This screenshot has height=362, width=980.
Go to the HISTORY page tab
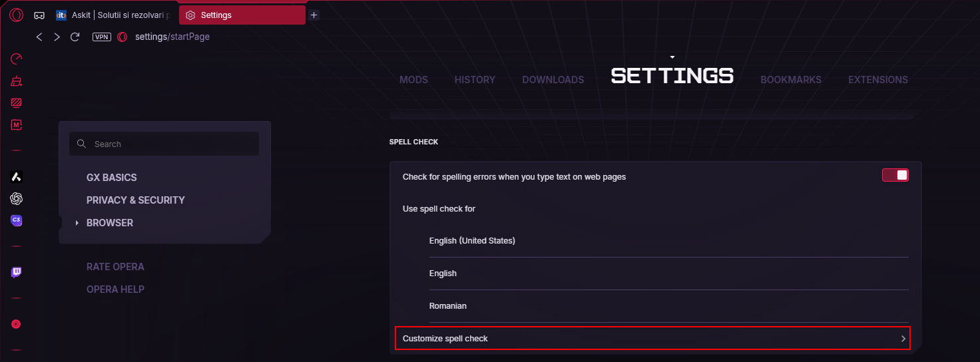475,80
